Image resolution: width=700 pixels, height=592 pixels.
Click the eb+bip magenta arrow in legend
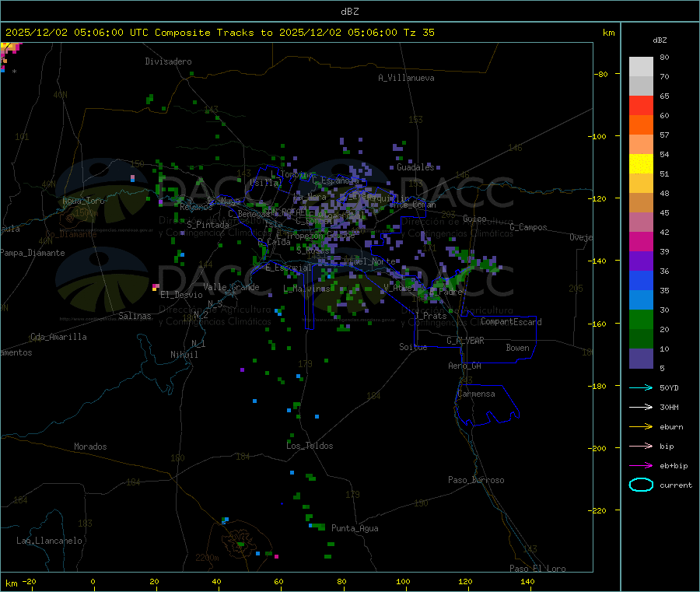point(641,466)
